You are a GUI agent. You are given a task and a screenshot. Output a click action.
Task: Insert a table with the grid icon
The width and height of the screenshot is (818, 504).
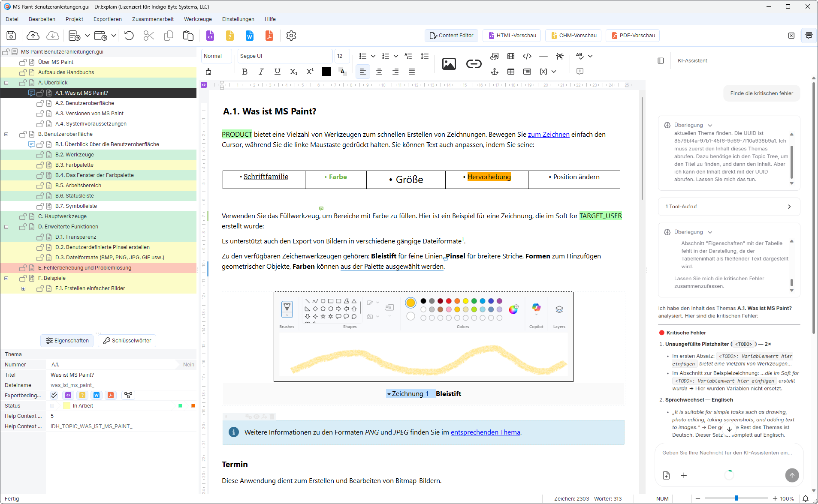(x=511, y=72)
